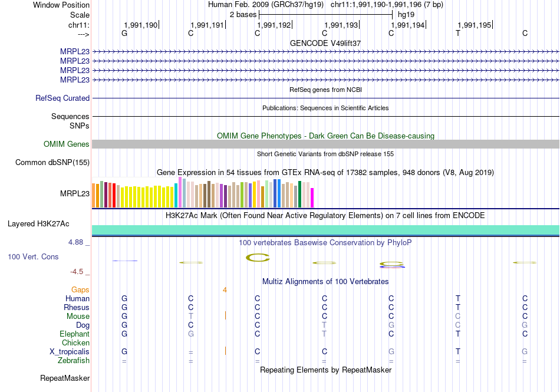560x392 pixels.
Task: Click the T base in the reference sequence row
Action: coord(458,33)
